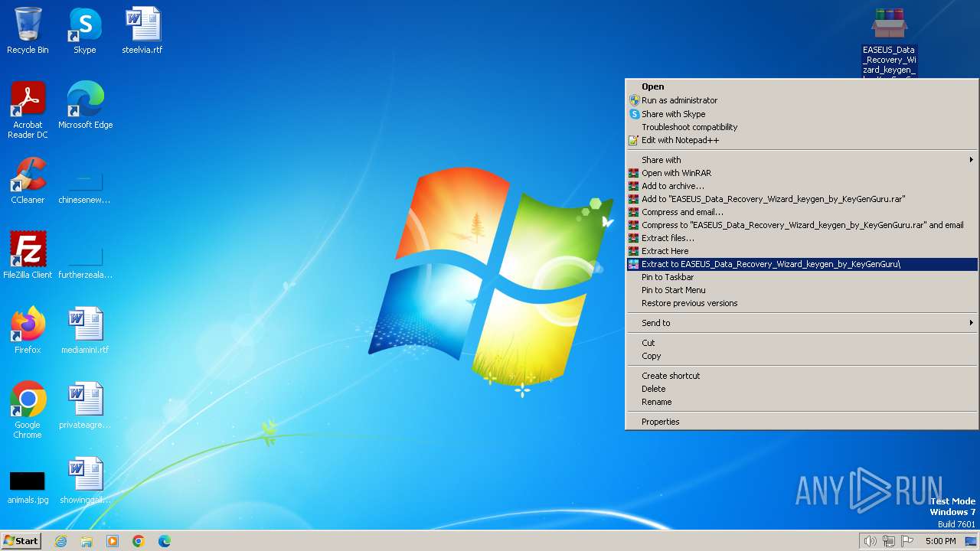Click the taskbar clock showing 5:00 PM
This screenshot has width=980, height=551.
pyautogui.click(x=940, y=541)
